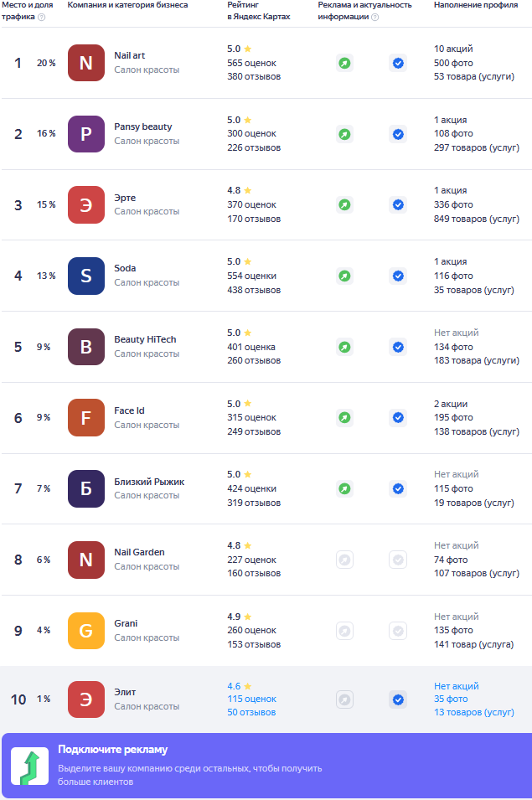Viewport: 532px width, 800px height.
Task: Click the help icon next to 'Место и доля трафика'
Action: click(42, 17)
